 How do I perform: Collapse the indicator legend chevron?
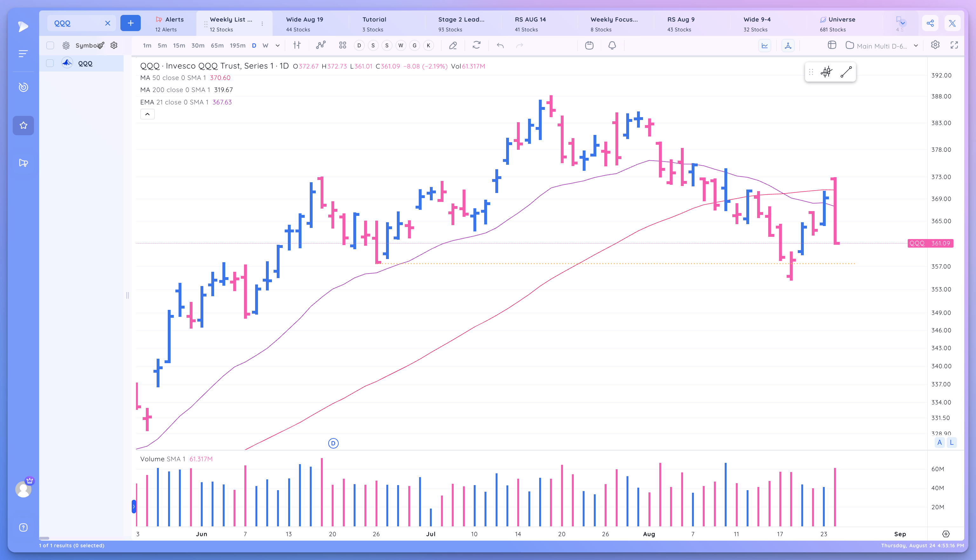pyautogui.click(x=147, y=114)
